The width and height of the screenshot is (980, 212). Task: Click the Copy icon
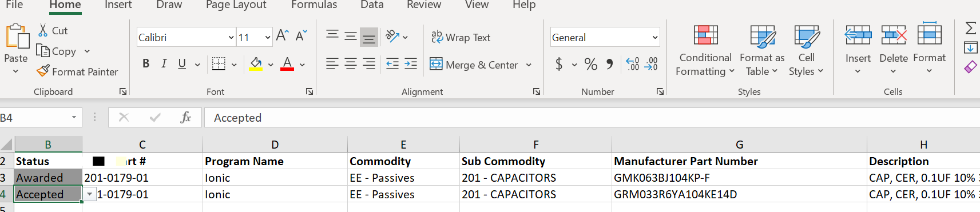[43, 50]
